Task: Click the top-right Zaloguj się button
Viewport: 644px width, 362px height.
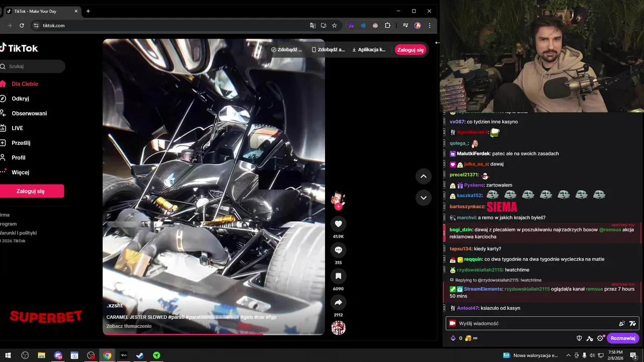Action: pos(411,50)
